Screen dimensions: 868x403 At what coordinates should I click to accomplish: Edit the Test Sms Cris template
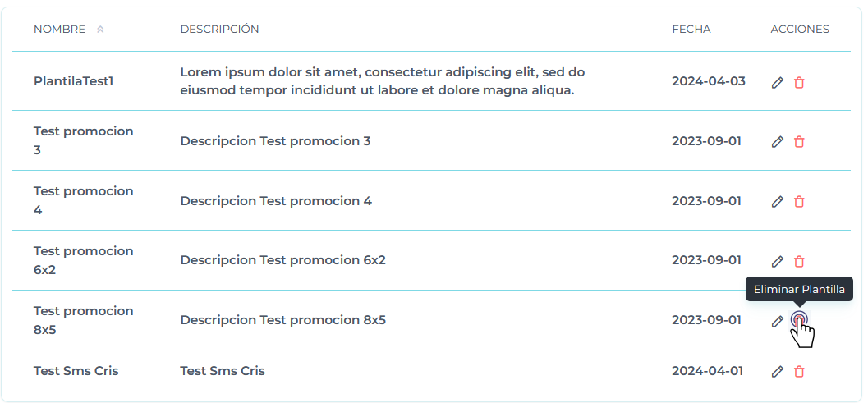point(778,372)
